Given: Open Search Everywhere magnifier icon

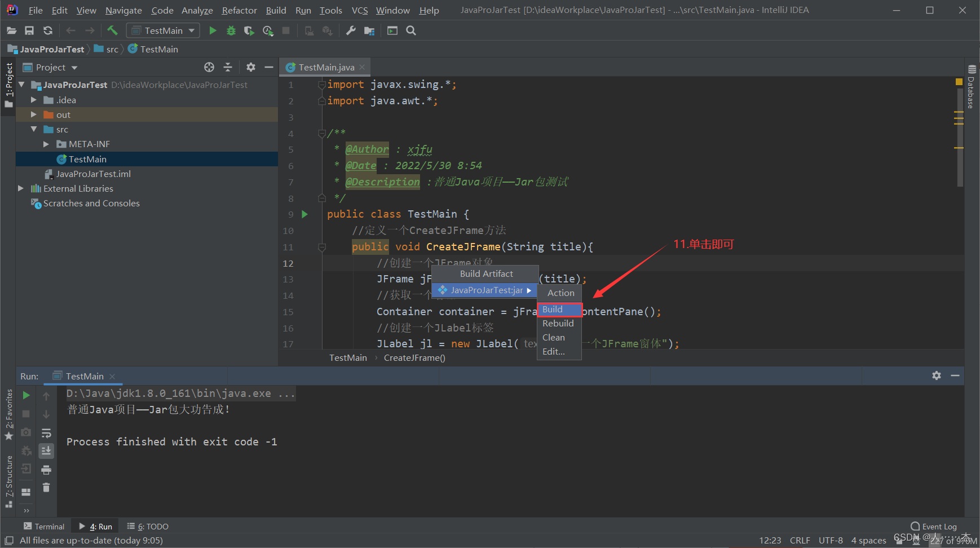Looking at the screenshot, I should (411, 30).
